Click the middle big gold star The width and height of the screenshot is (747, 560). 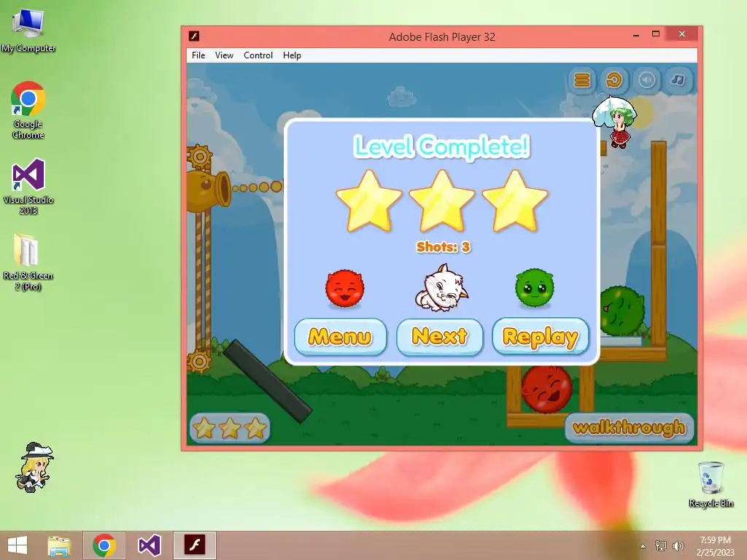[442, 201]
